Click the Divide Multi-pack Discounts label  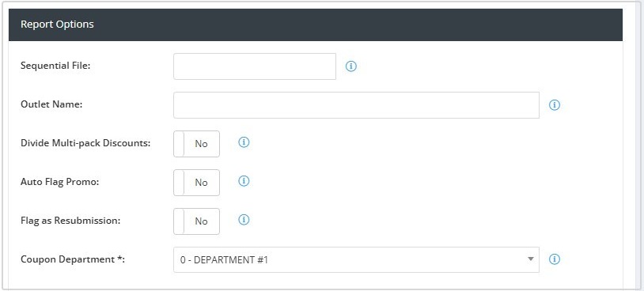[85, 143]
